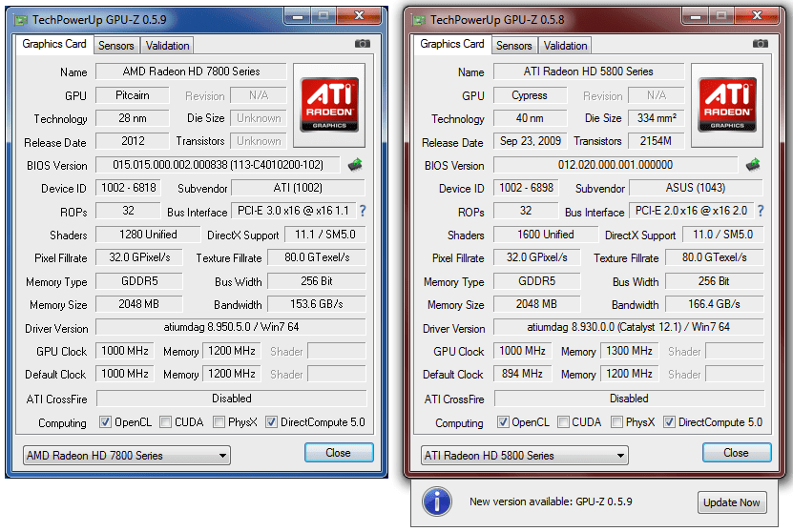Viewport: 793px width, 532px height.
Task: Click the PCI-E 3.0 x16 @ x16 1.1 value
Action: (293, 211)
